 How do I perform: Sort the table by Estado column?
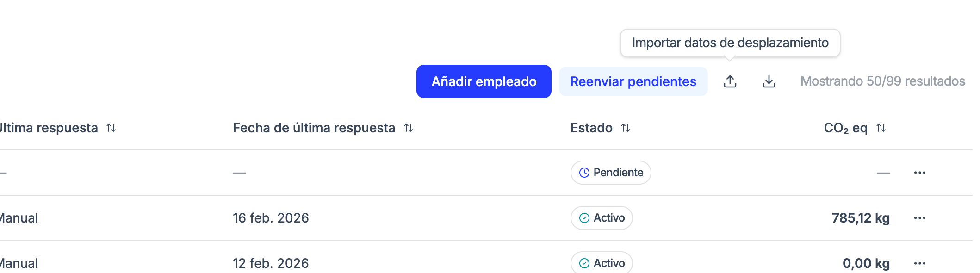(626, 128)
